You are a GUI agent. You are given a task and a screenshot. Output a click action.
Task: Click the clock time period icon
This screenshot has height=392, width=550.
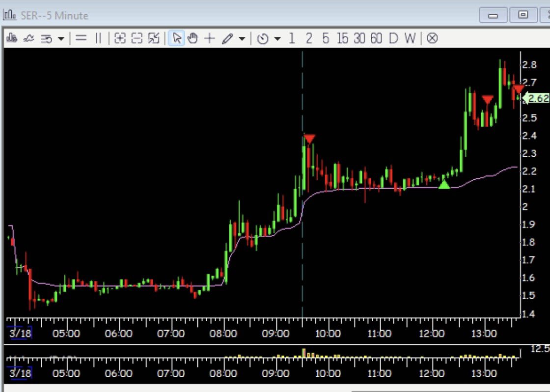point(263,38)
